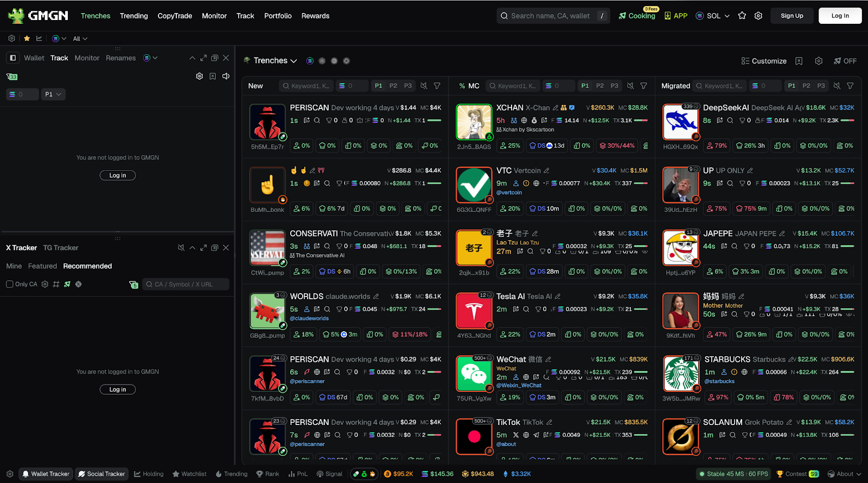Click Log in button in Track panel
The width and height of the screenshot is (868, 483).
[x=118, y=175]
